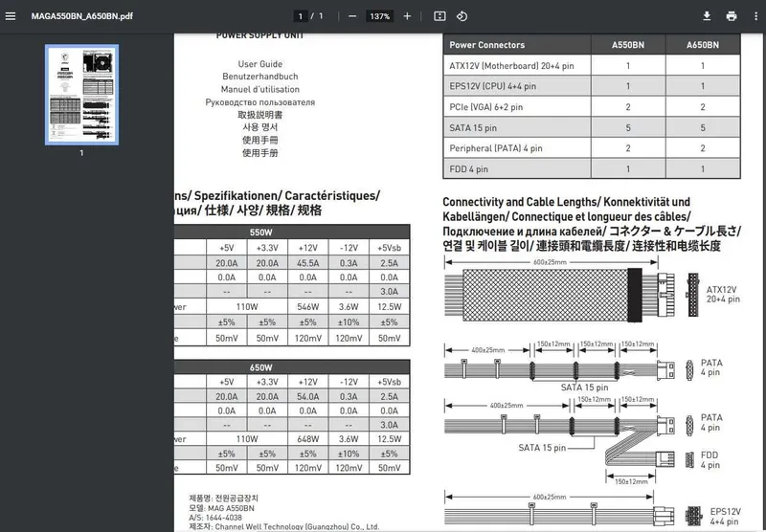Click the 137% zoom level field
Viewport: 766px width, 532px height.
tap(379, 16)
